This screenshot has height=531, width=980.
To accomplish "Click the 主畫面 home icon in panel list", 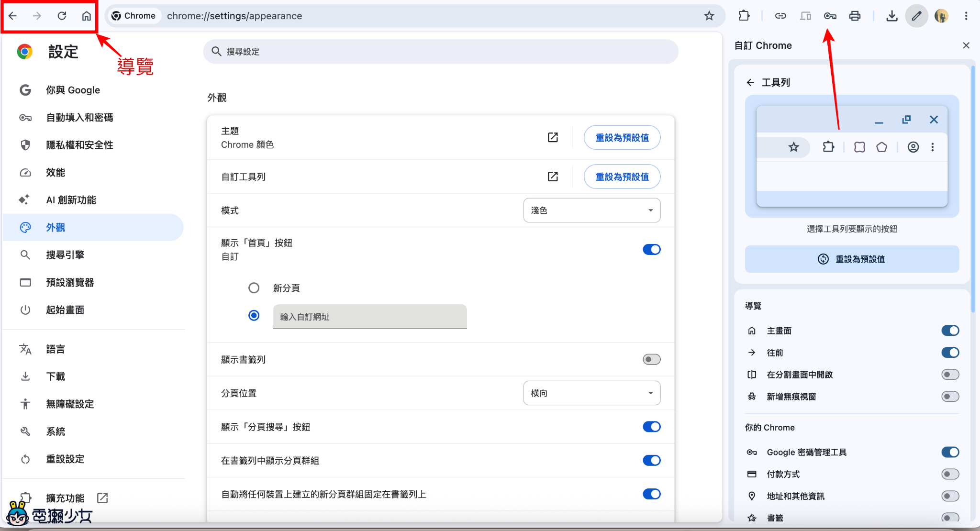I will [x=752, y=331].
